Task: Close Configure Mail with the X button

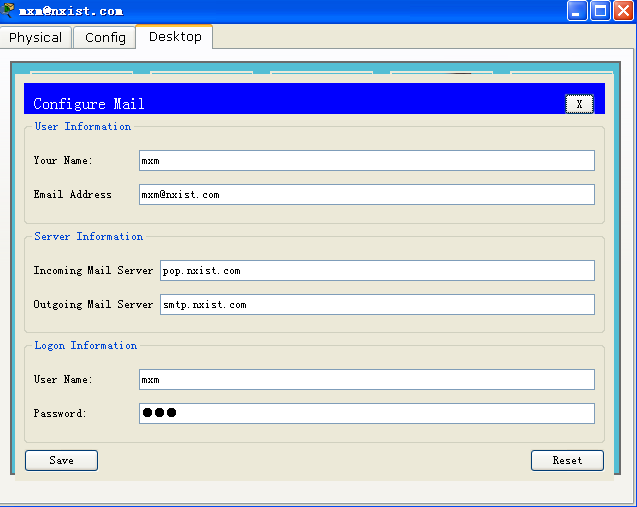Action: [x=579, y=104]
